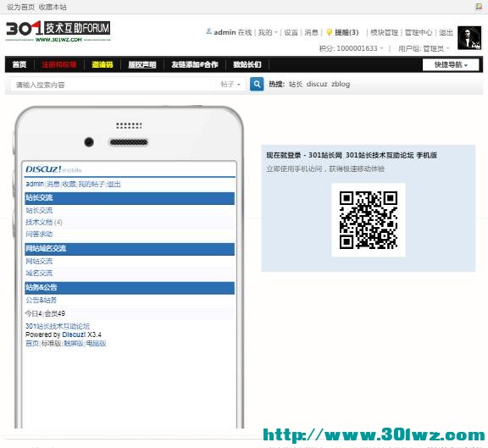Screen dimensions: 488x448
Task: Click 首页 in phone footer
Action: pyautogui.click(x=32, y=344)
